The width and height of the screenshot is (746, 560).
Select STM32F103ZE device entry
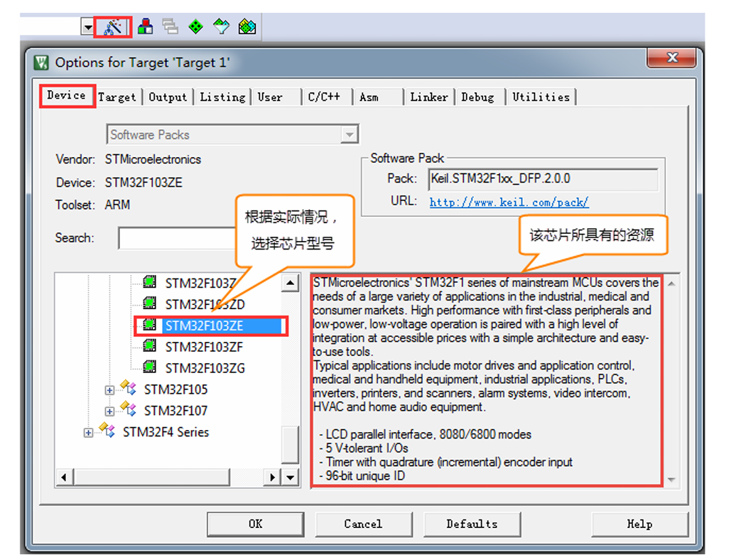(x=204, y=326)
